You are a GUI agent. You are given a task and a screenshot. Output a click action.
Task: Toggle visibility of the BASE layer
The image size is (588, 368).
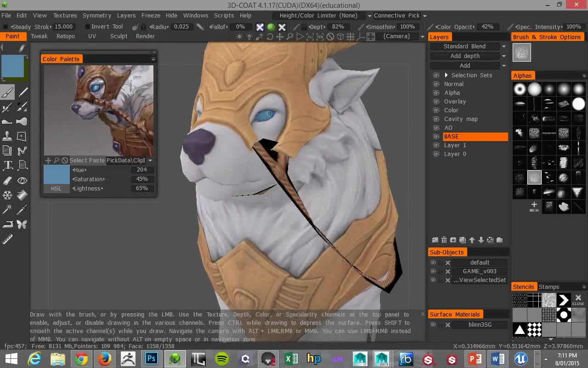click(x=436, y=137)
